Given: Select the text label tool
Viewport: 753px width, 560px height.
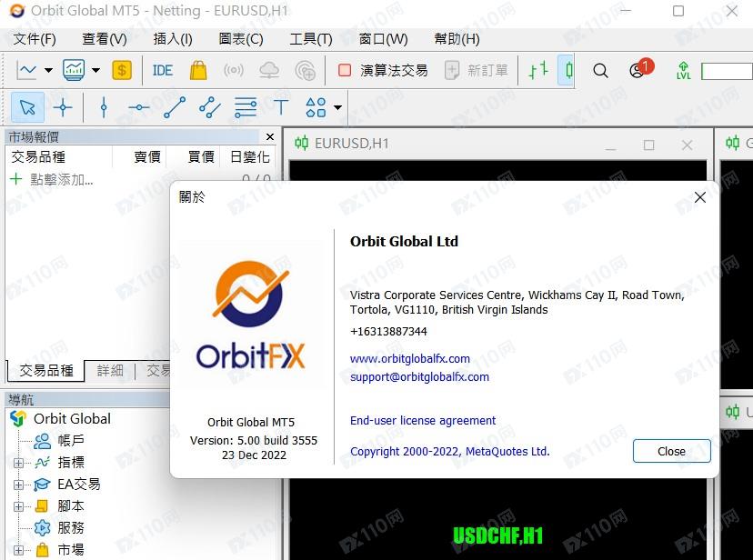Looking at the screenshot, I should pos(281,107).
